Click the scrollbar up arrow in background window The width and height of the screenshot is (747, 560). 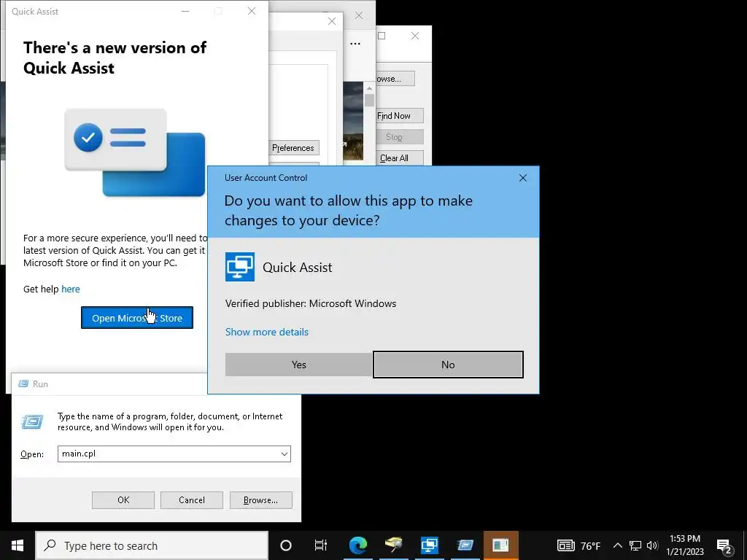[369, 88]
